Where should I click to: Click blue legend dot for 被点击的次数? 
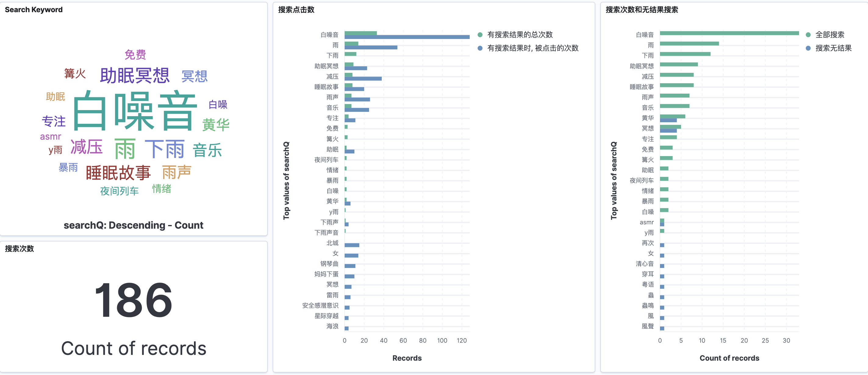coord(480,48)
